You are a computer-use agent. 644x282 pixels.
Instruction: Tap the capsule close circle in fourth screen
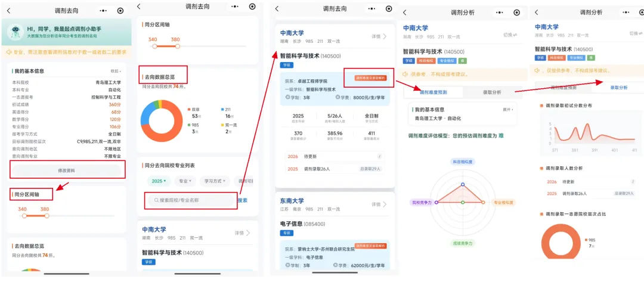(516, 13)
